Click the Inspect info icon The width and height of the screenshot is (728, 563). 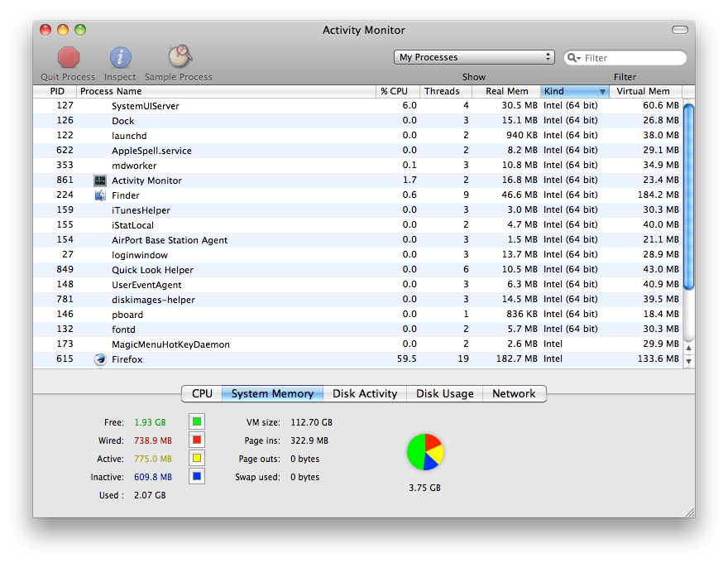click(120, 58)
